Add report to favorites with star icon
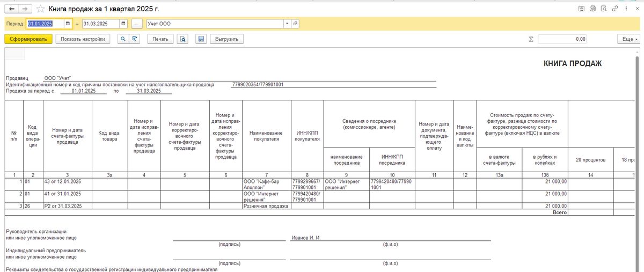The height and width of the screenshot is (272, 644). pos(40,9)
